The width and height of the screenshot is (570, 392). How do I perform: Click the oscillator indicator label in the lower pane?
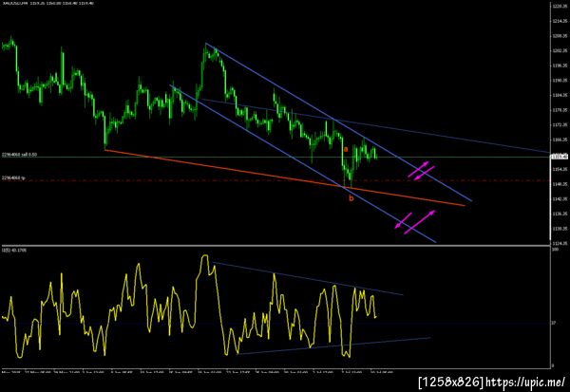coord(14,250)
